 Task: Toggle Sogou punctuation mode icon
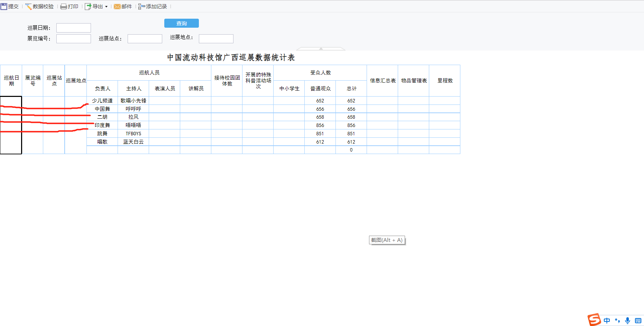tap(617, 320)
